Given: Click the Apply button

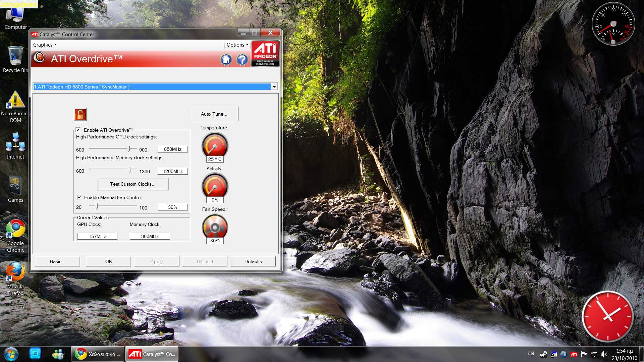Looking at the screenshot, I should tap(157, 261).
